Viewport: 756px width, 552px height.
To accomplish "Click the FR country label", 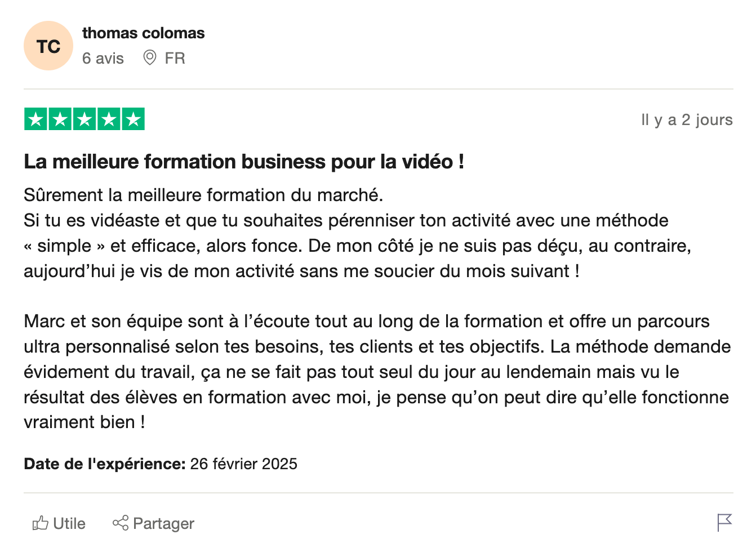I will click(175, 59).
